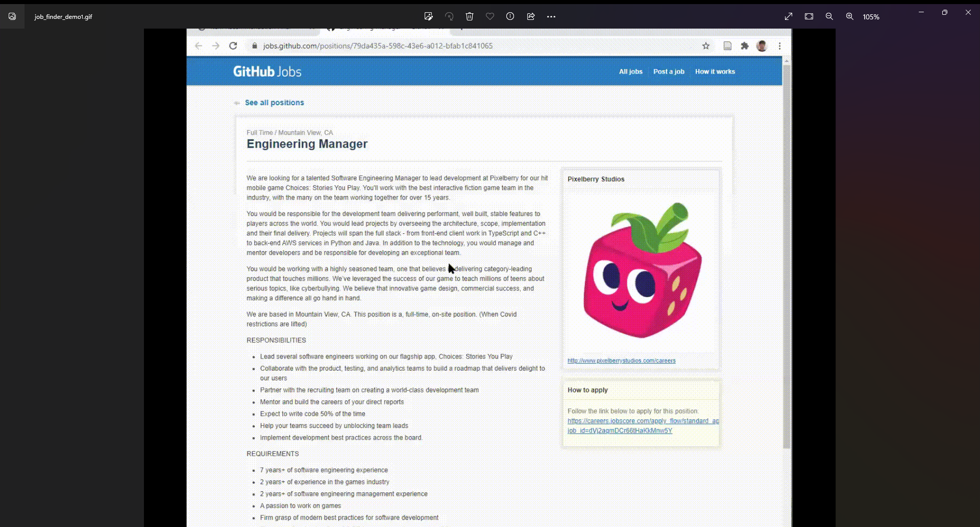Reload the page with refresh icon

point(233,46)
